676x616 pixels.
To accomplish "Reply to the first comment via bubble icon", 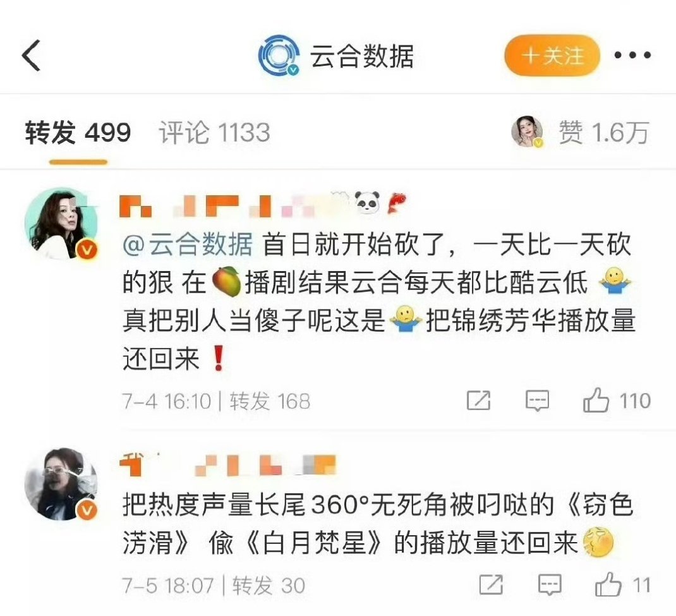I will 537,401.
